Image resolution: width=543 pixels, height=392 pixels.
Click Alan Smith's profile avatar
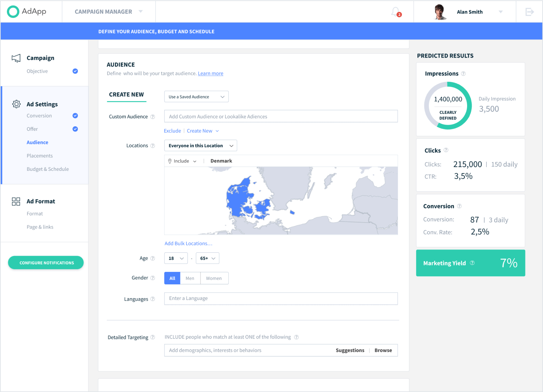(x=440, y=12)
